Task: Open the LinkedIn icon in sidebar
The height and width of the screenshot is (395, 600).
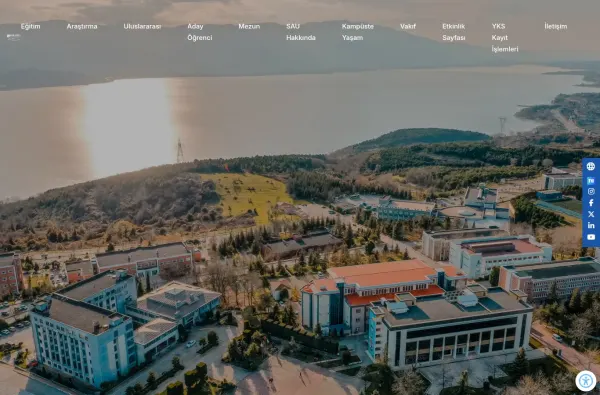Action: tap(591, 225)
